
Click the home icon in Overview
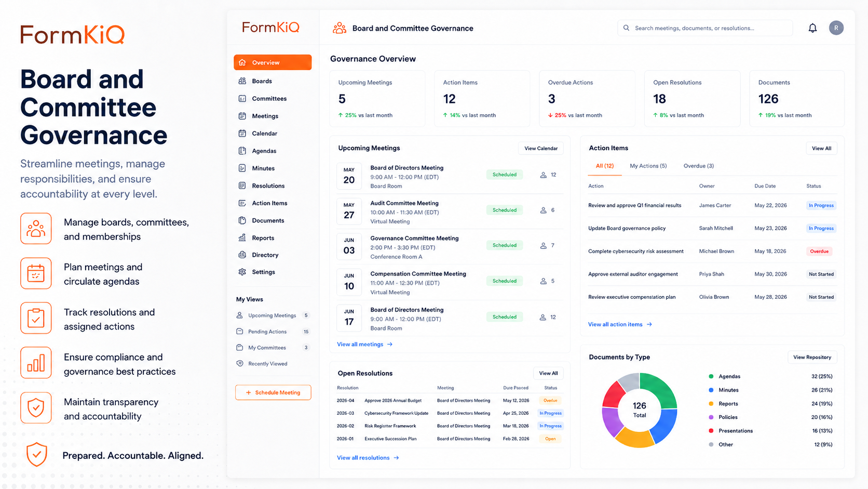click(x=242, y=62)
